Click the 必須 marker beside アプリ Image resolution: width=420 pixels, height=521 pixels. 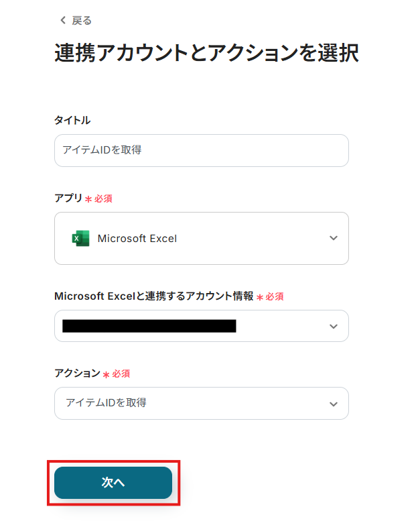coord(103,199)
